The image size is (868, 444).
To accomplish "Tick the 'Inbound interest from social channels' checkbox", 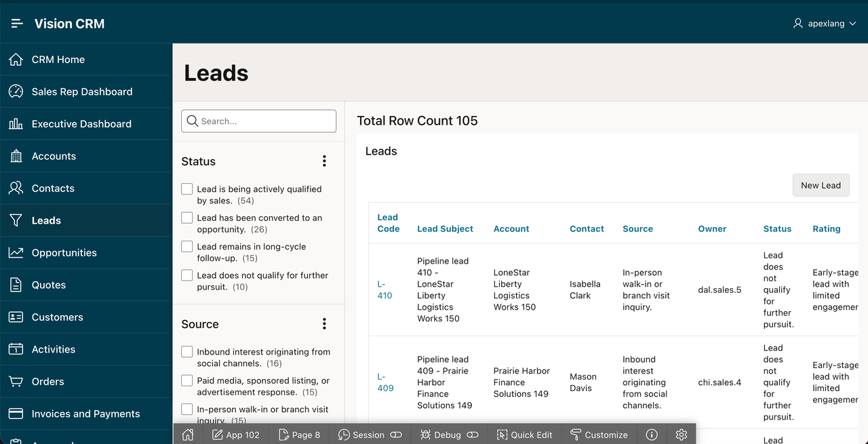I will [187, 352].
